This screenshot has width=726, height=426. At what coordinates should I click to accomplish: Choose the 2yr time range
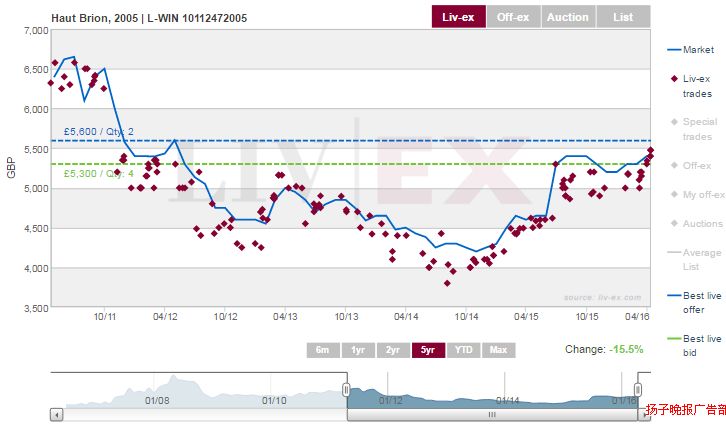pos(393,350)
